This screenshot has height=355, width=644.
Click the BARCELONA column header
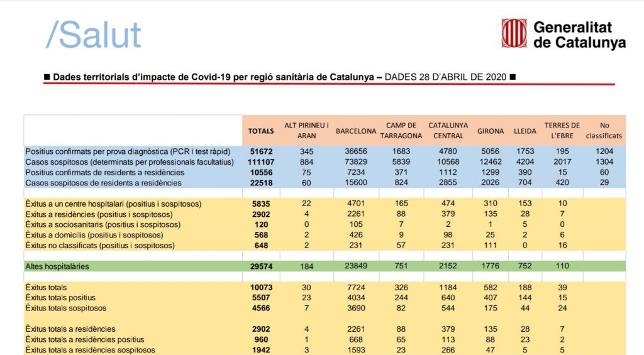click(356, 131)
